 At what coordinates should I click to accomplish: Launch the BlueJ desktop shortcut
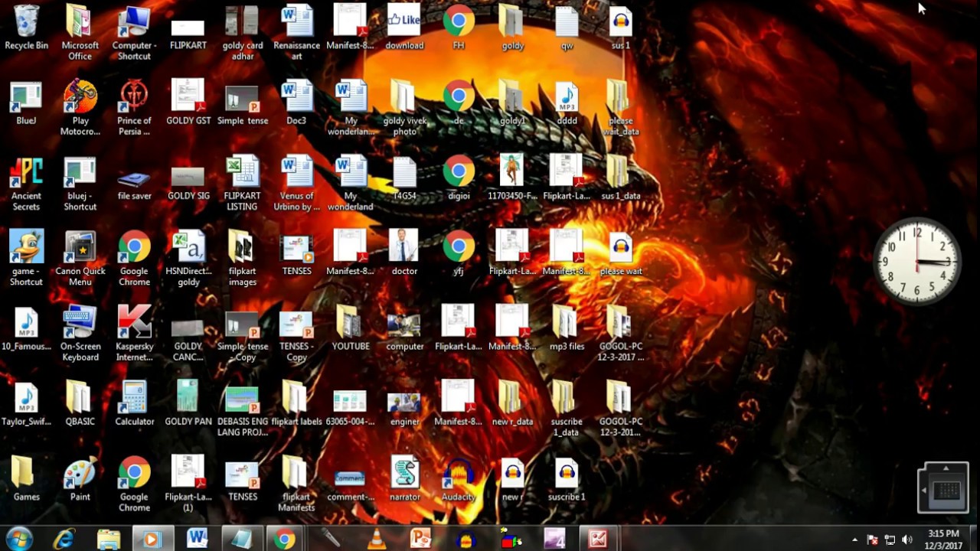point(26,98)
